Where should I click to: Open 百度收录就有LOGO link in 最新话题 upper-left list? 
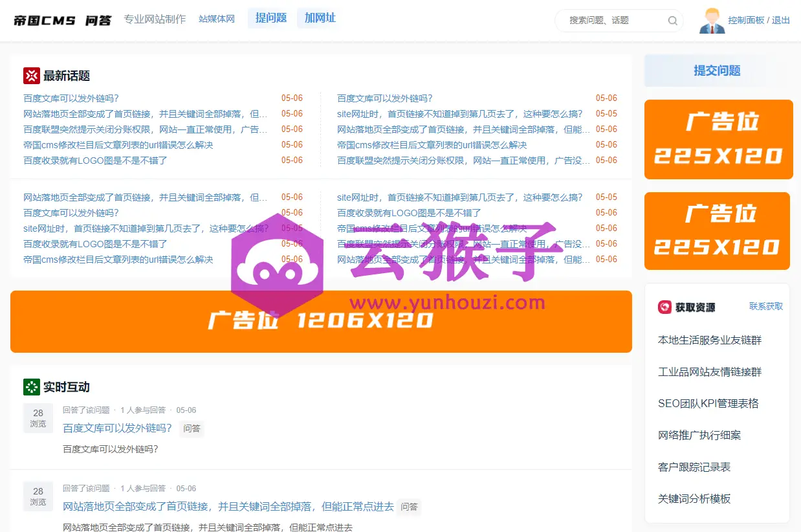click(x=96, y=161)
